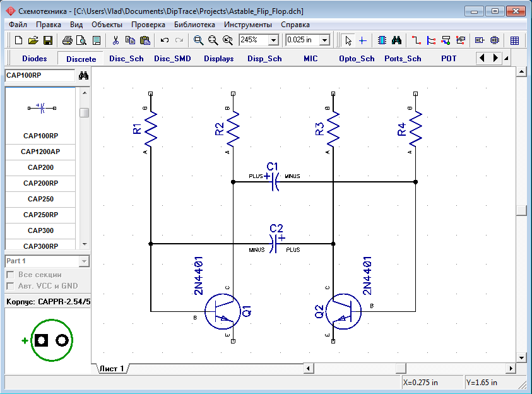The height and width of the screenshot is (394, 532).
Task: Click the net port connection tool
Action: pos(461,40)
